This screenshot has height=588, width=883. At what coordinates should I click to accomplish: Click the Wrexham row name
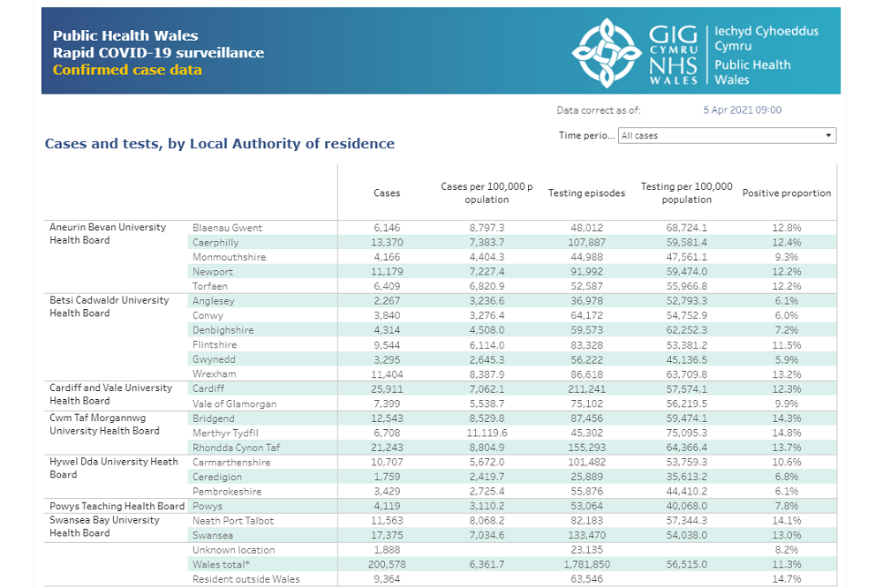[214, 374]
